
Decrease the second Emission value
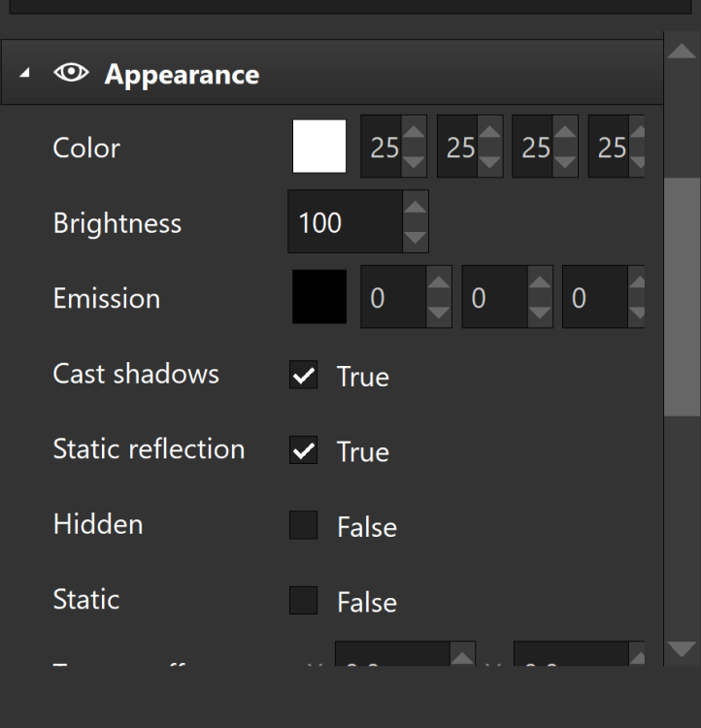(x=540, y=313)
